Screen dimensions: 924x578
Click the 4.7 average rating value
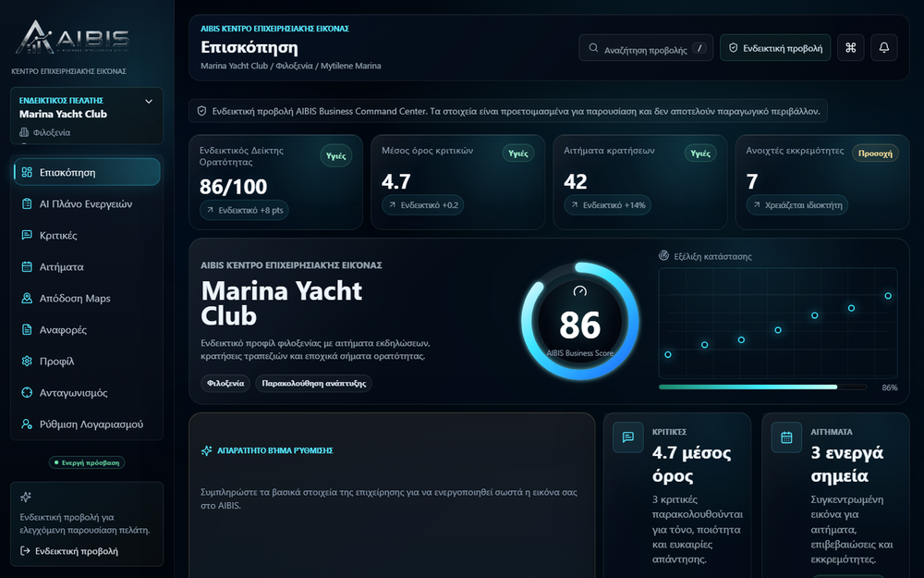(396, 181)
